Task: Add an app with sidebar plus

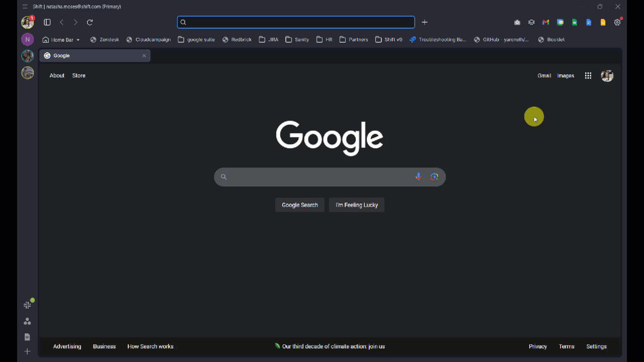Action: pyautogui.click(x=28, y=351)
